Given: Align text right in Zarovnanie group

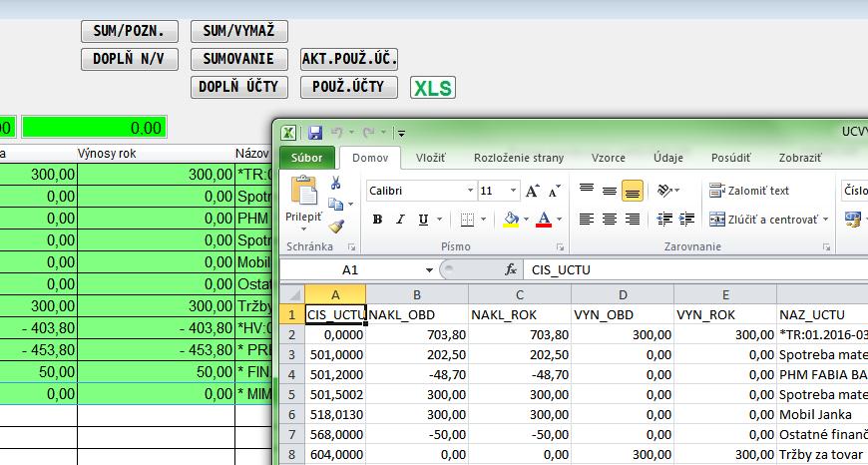Looking at the screenshot, I should (x=633, y=220).
